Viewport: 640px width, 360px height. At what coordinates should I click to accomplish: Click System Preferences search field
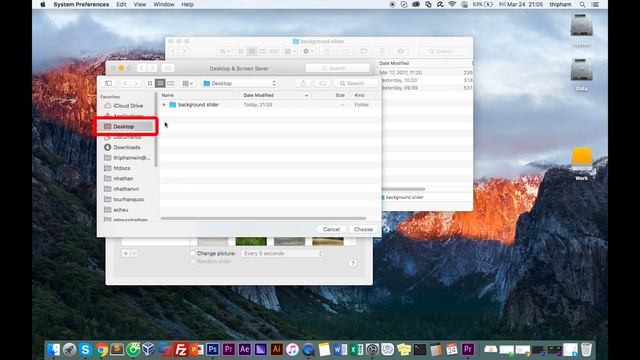tap(337, 68)
